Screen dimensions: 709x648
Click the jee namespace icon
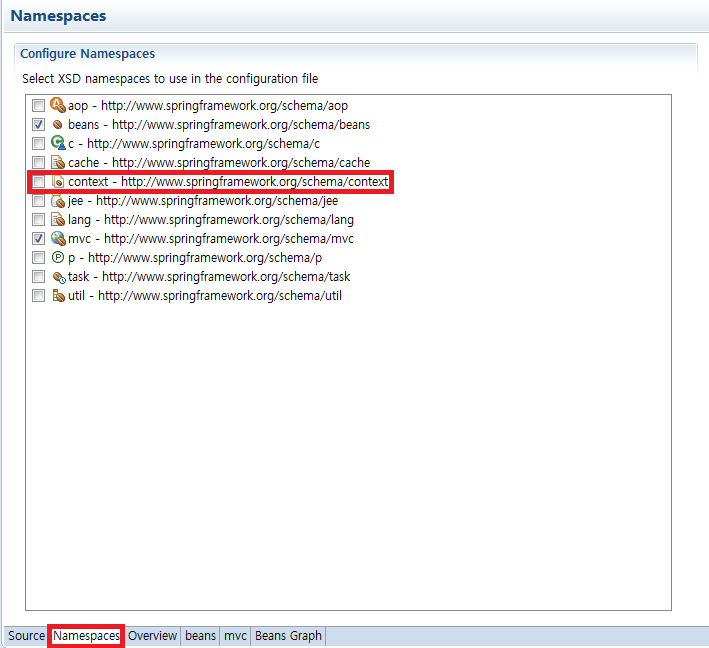pos(58,200)
